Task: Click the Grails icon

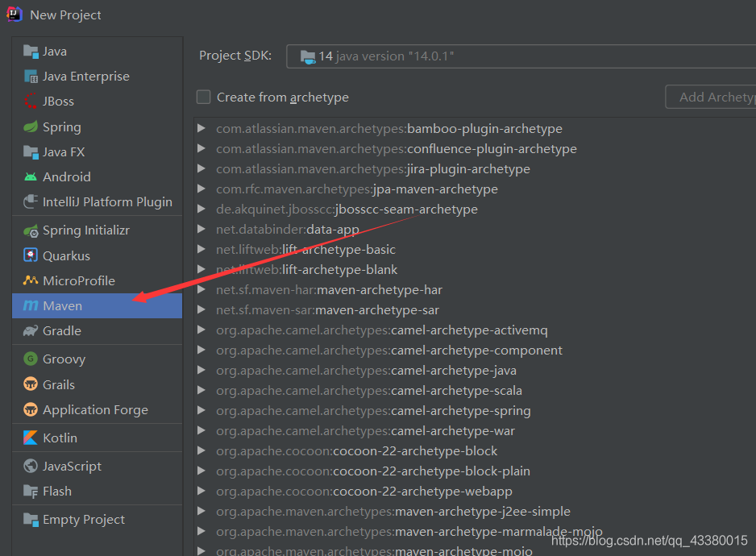Action: [31, 384]
